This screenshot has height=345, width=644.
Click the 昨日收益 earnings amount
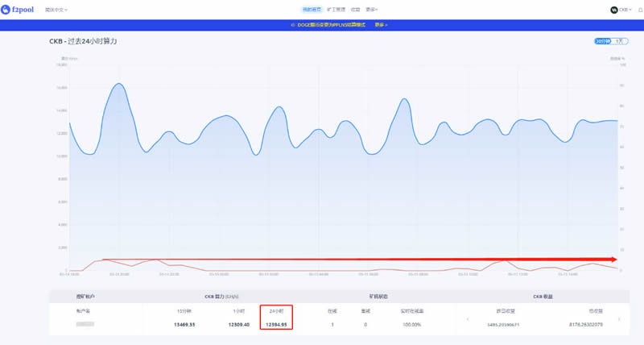(x=502, y=324)
